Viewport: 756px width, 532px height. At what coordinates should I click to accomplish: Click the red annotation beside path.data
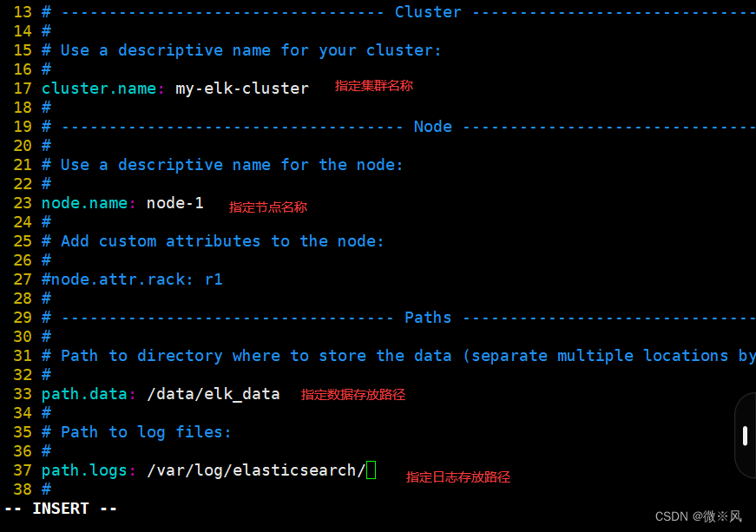tap(352, 395)
